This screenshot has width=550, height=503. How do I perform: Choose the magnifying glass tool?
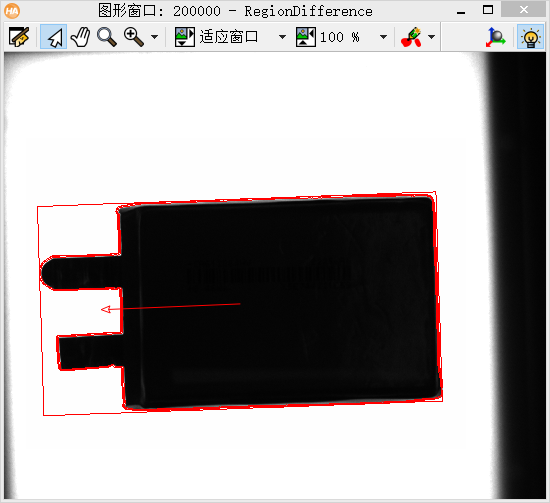click(x=107, y=36)
